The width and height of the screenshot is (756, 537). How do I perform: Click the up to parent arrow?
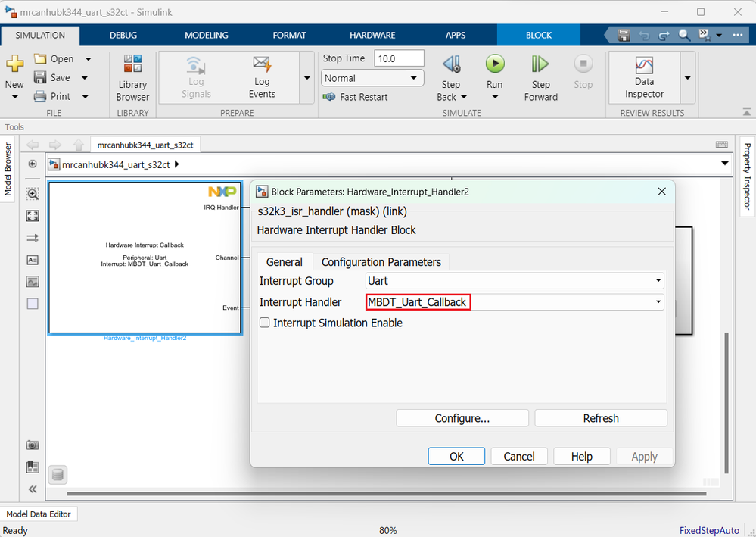(x=79, y=145)
